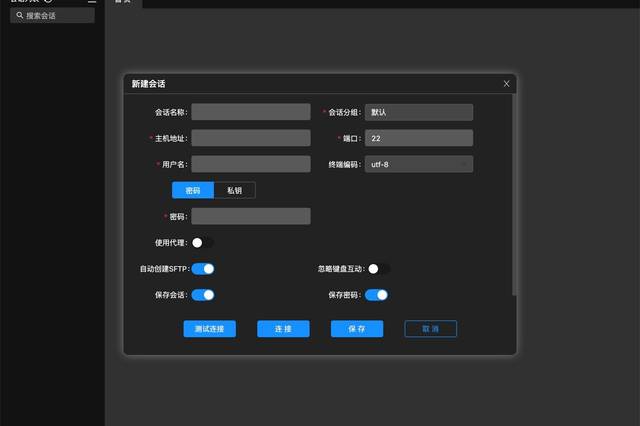Close the 新建会话 dialog with the X
640x426 pixels.
point(506,84)
